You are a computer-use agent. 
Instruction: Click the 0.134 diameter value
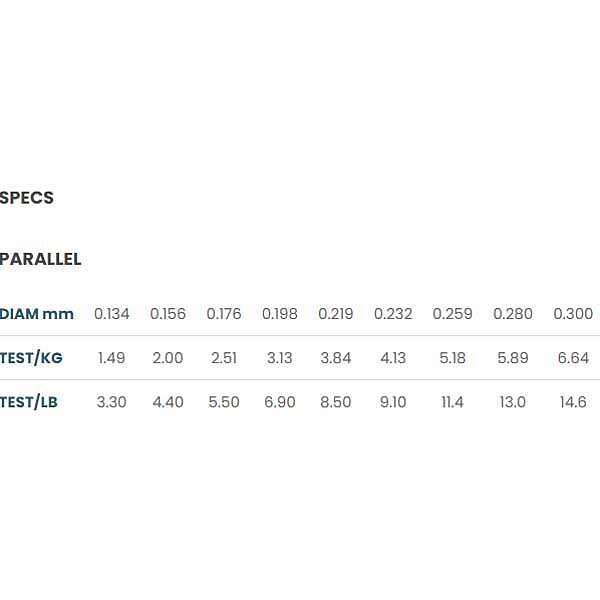point(112,314)
